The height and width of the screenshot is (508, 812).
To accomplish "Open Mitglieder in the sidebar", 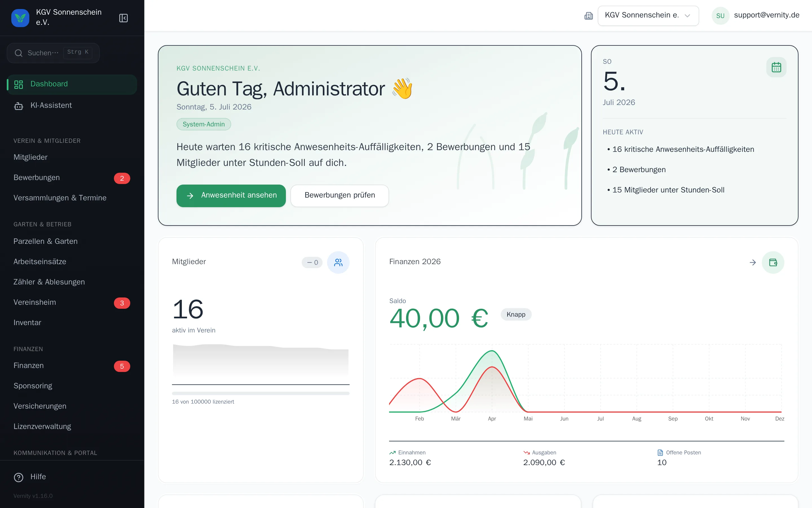I will [72, 157].
